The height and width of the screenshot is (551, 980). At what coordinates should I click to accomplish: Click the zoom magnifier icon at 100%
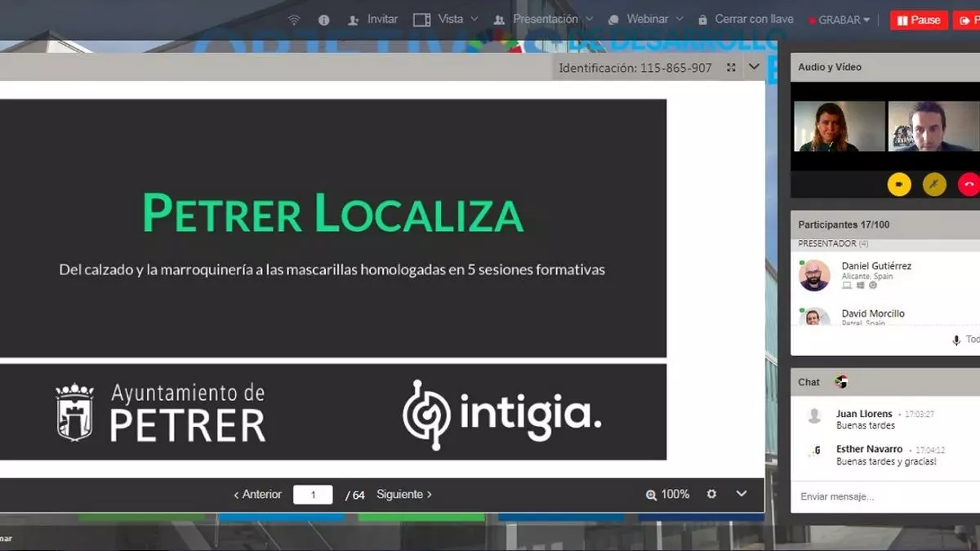(x=651, y=495)
